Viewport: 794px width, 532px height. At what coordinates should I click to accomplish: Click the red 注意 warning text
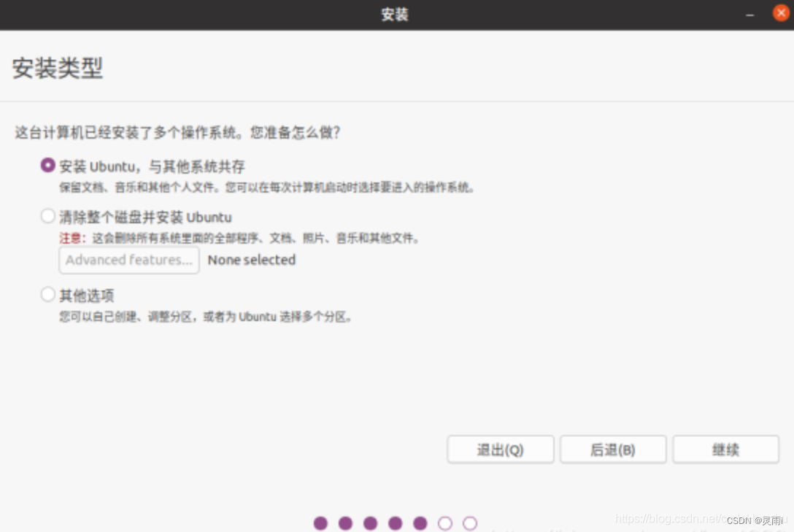pos(73,238)
